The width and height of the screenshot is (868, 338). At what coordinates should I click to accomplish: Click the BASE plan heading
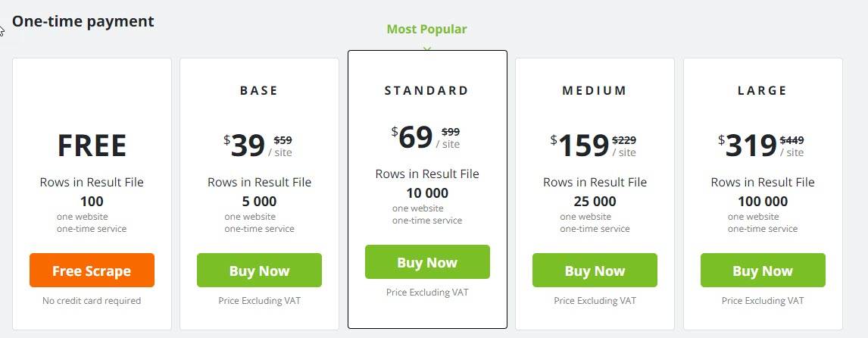pos(259,90)
